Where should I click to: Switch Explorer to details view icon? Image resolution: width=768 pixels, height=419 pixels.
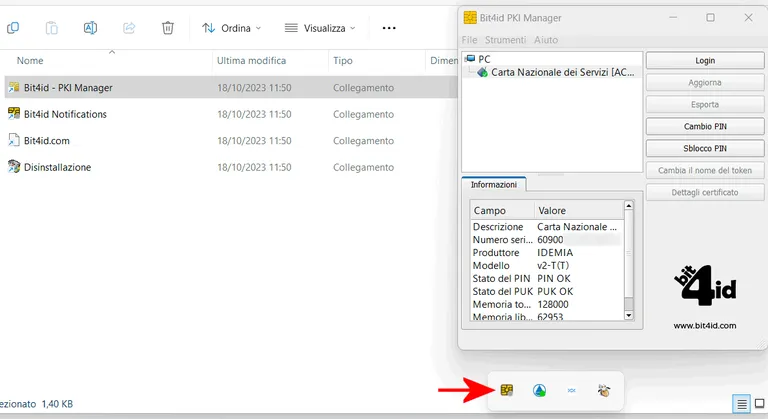(x=742, y=404)
